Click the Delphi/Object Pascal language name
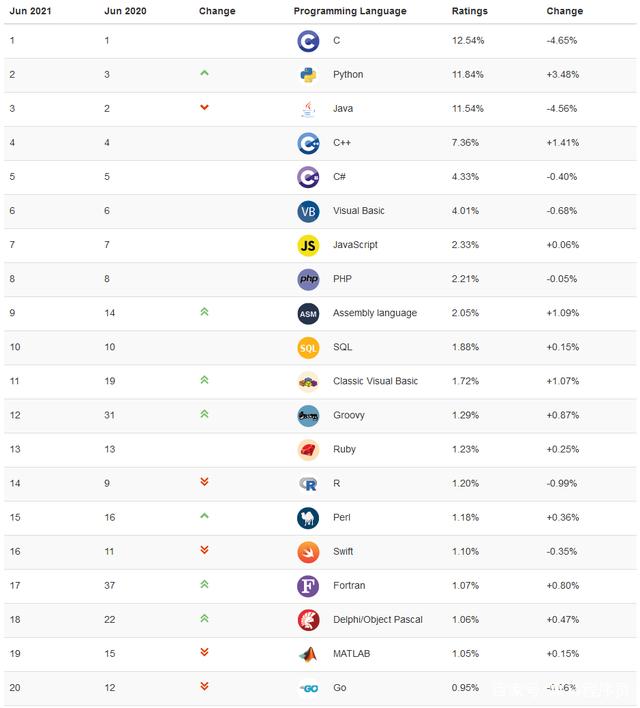 tap(377, 619)
